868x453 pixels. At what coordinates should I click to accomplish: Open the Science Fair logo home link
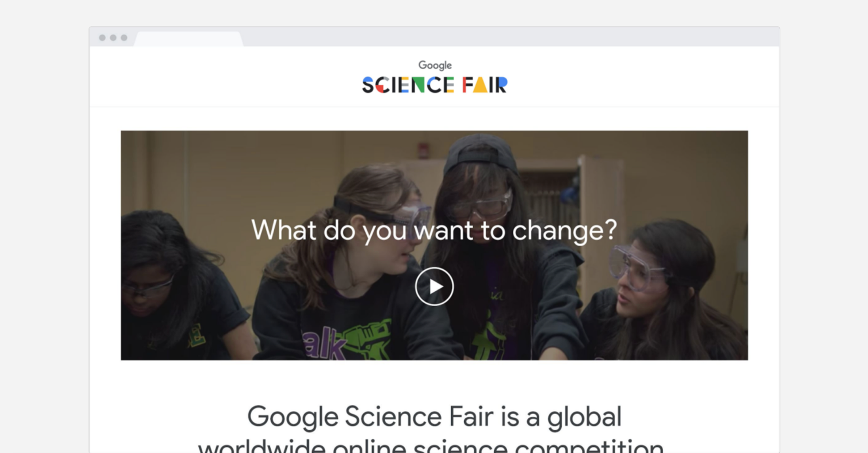pyautogui.click(x=435, y=85)
